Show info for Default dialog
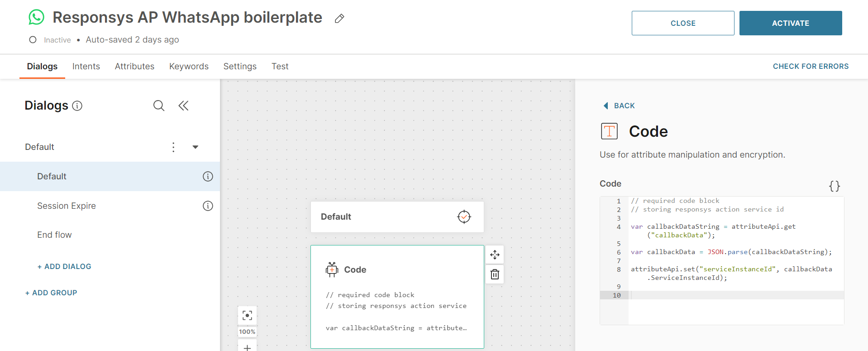The image size is (868, 351). point(208,177)
